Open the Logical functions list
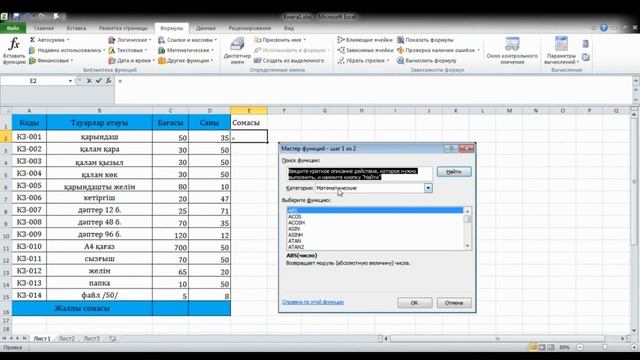Image resolution: width=640 pixels, height=360 pixels. pos(130,40)
